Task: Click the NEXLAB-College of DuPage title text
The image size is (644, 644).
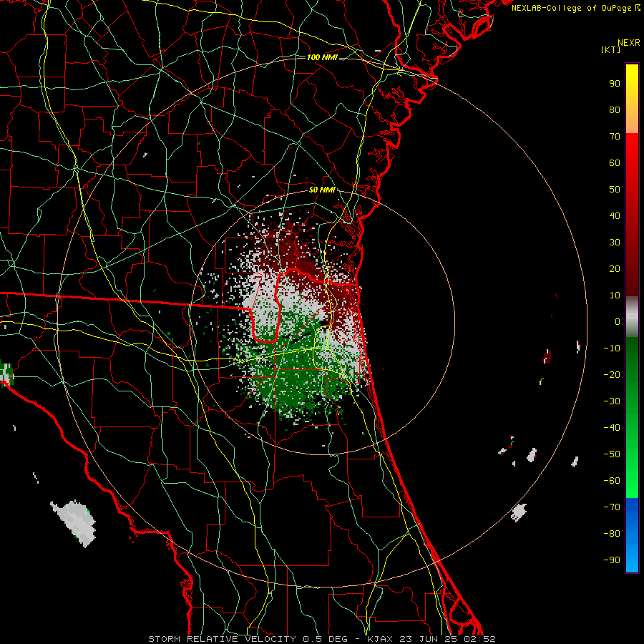Action: 576,8
